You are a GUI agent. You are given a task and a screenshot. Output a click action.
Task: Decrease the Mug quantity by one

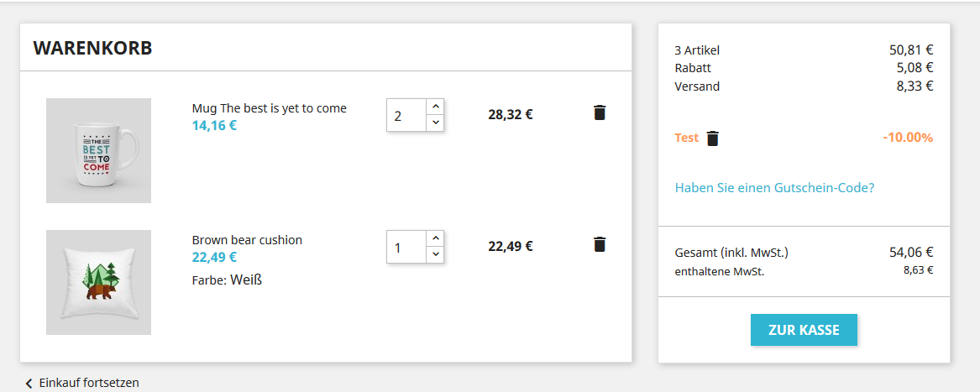(435, 123)
